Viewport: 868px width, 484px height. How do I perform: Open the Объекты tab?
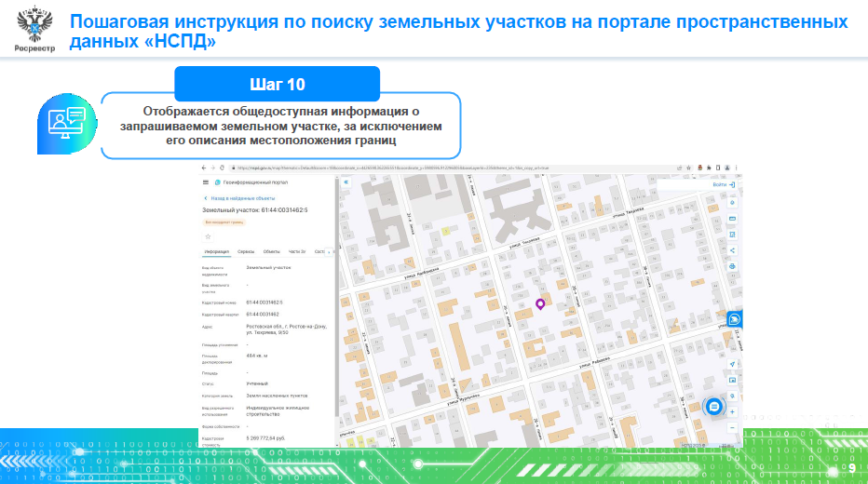click(x=271, y=251)
